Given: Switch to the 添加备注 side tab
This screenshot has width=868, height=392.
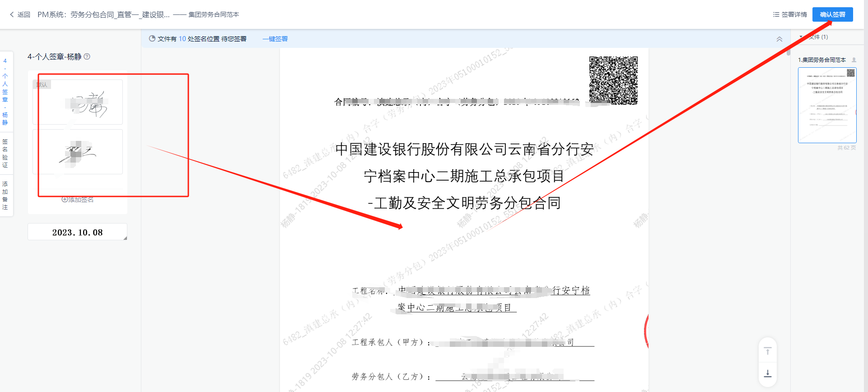Looking at the screenshot, I should [x=5, y=196].
